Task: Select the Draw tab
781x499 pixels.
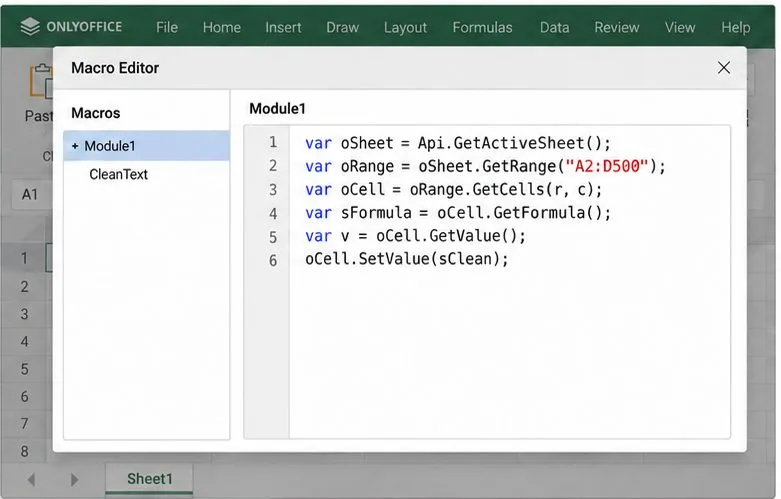Action: coord(342,27)
